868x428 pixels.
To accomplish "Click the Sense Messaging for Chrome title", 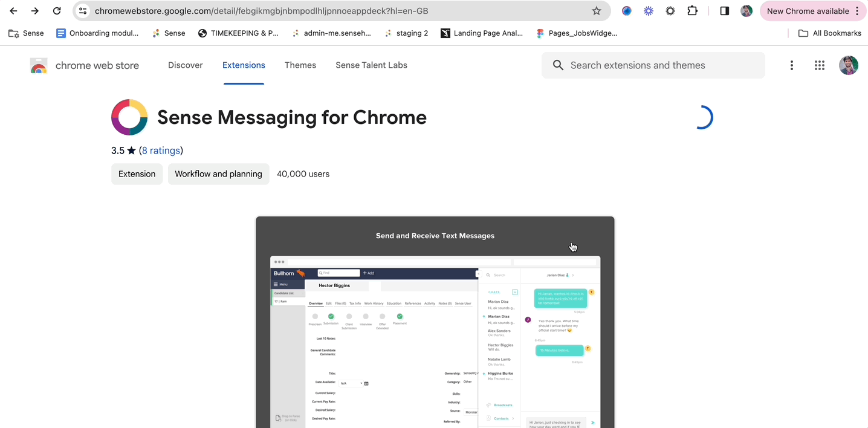I will point(292,117).
